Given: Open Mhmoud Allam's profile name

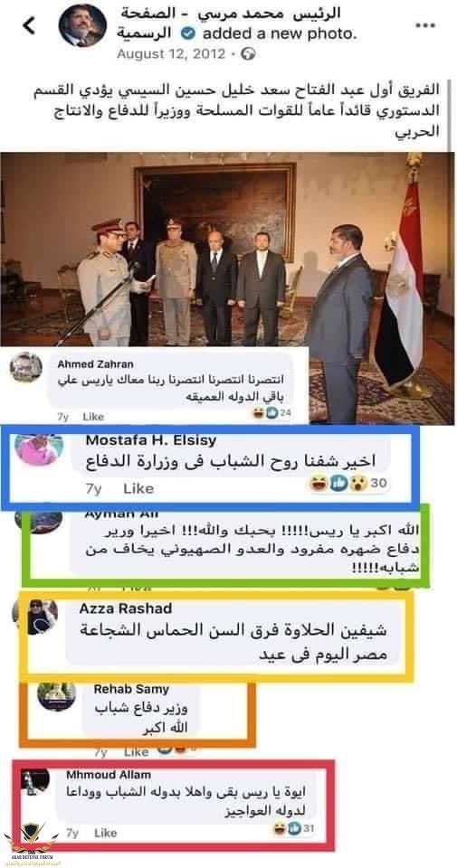Looking at the screenshot, I should [x=109, y=774].
